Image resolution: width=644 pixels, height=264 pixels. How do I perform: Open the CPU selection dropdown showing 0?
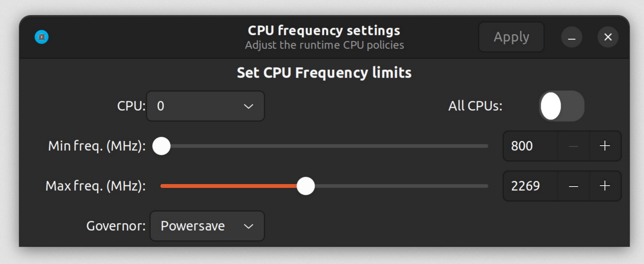205,106
